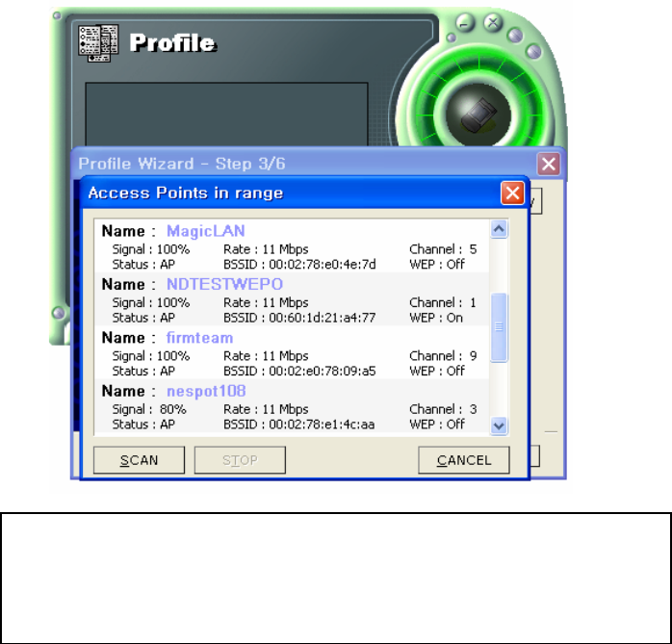Viewport: 672px width, 644px height.
Task: Click Channel : 9 for firmteam
Action: click(x=443, y=355)
